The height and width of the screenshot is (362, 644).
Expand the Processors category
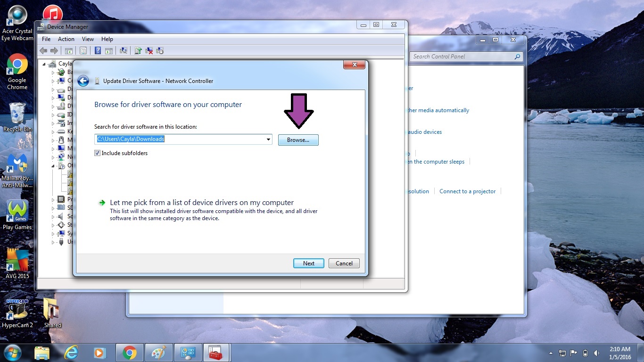53,199
